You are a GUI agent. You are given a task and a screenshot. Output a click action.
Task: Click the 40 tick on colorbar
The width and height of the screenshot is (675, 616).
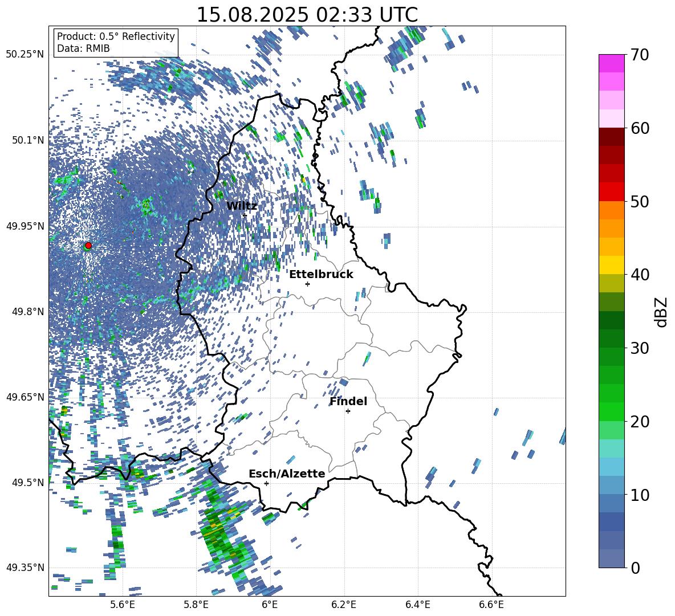(639, 275)
